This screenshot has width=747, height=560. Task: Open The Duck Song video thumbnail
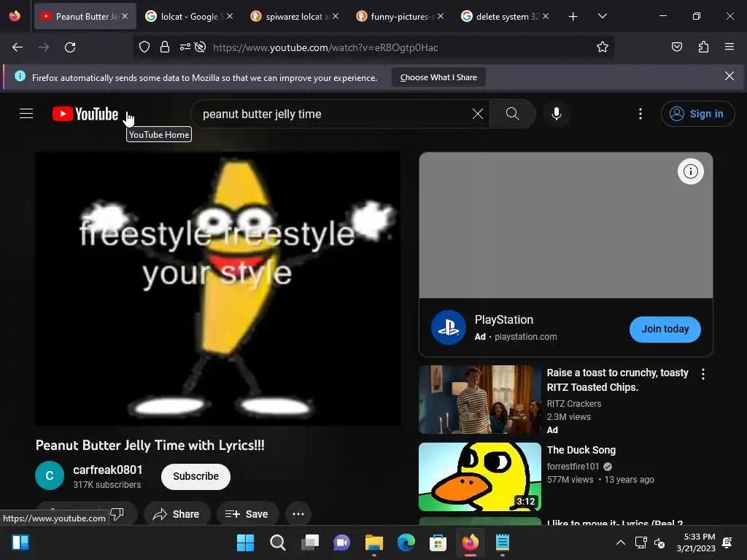(x=480, y=477)
